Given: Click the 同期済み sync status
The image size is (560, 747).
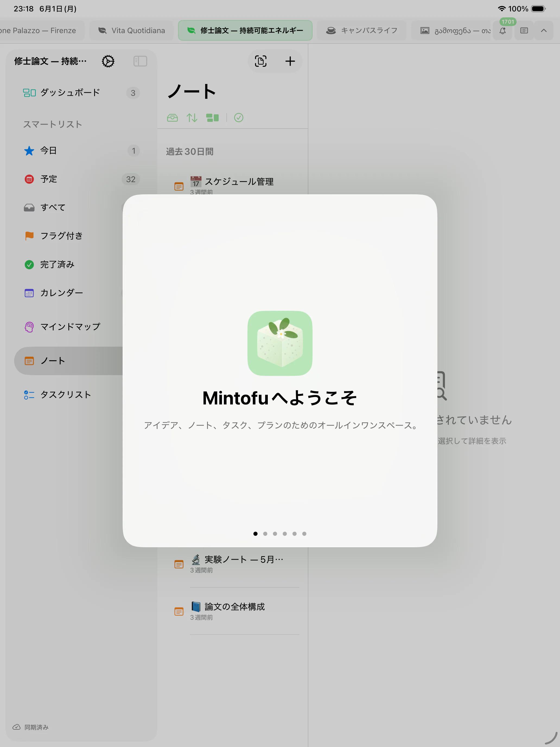Looking at the screenshot, I should [x=31, y=727].
